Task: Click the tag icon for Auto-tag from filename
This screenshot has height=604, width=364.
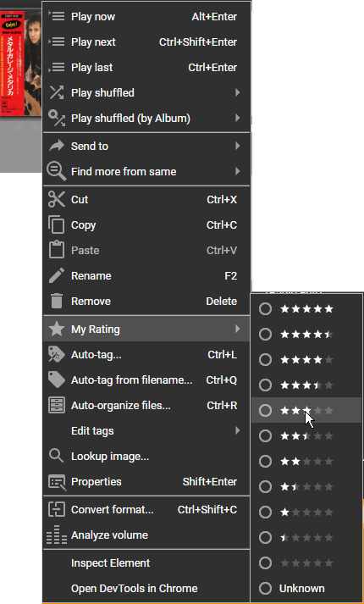Action: click(x=57, y=380)
